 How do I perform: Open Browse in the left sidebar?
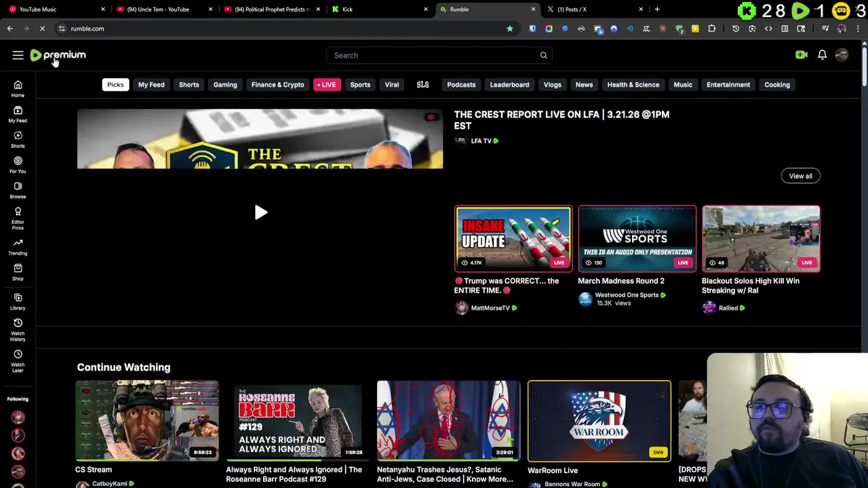pyautogui.click(x=18, y=190)
